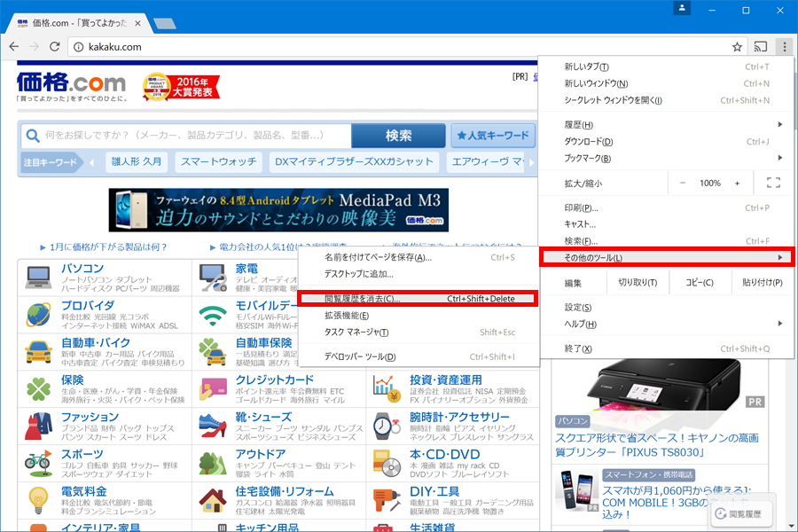Click the 検索 search button
798x532 pixels.
point(398,136)
